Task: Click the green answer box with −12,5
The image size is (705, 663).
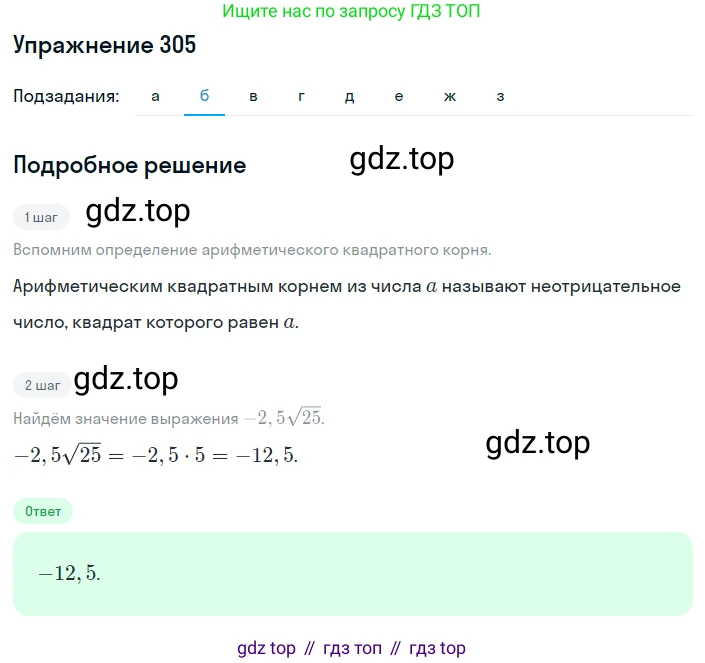Action: click(x=352, y=574)
